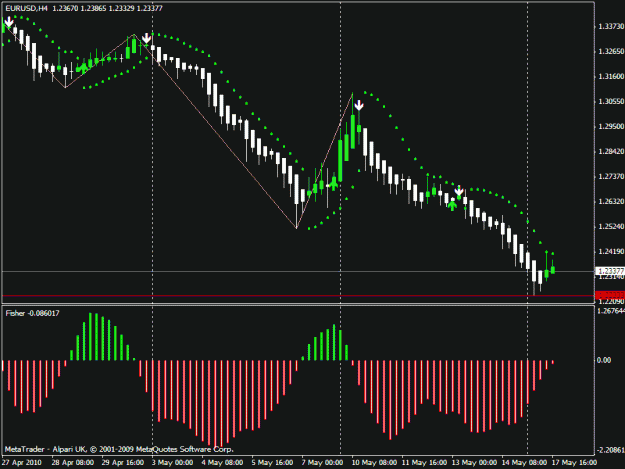Click the 17 May 16:00 time label
The height and width of the screenshot is (469, 625).
[574, 462]
